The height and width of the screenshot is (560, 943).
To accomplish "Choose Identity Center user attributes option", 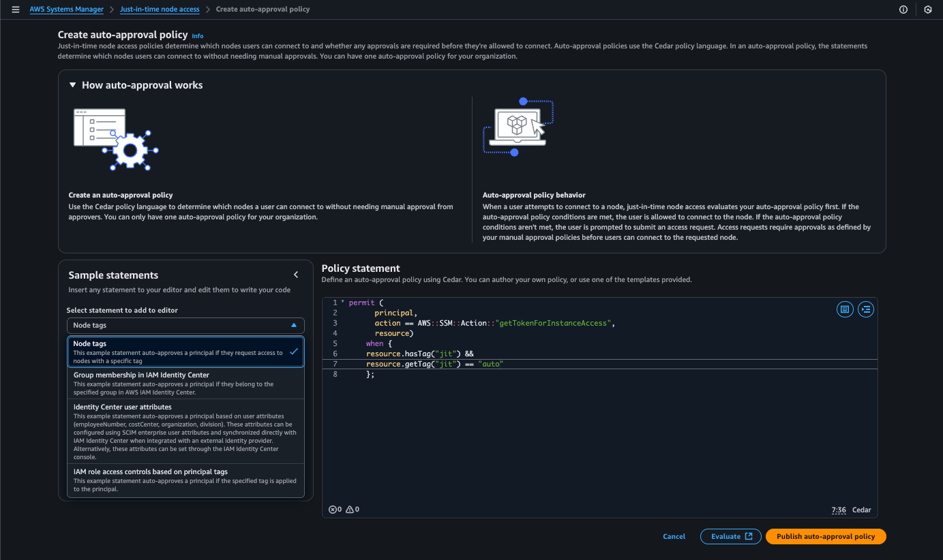I will coord(184,432).
